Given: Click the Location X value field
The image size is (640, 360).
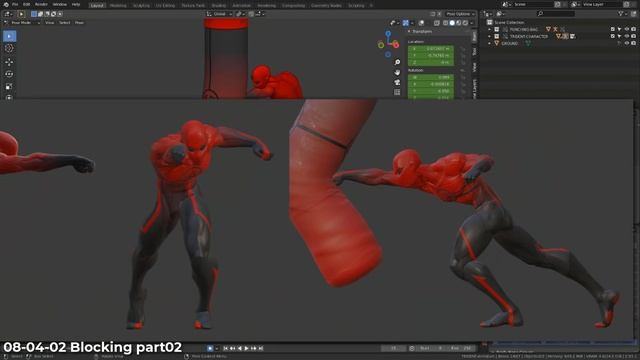Looking at the screenshot, I should click(431, 49).
